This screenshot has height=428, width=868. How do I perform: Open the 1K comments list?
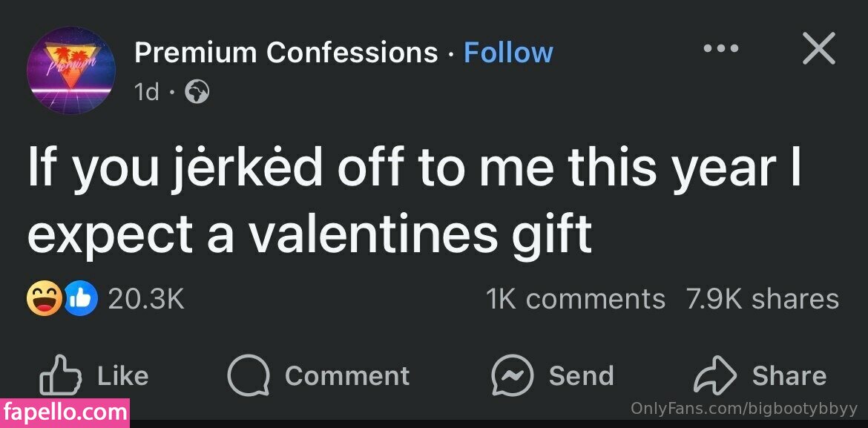[575, 299]
